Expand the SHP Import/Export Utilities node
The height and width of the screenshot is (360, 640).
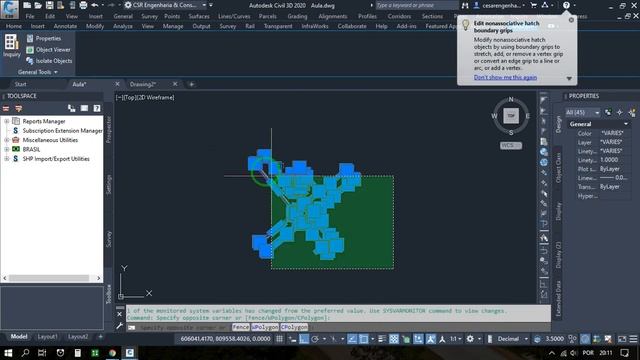coord(7,159)
